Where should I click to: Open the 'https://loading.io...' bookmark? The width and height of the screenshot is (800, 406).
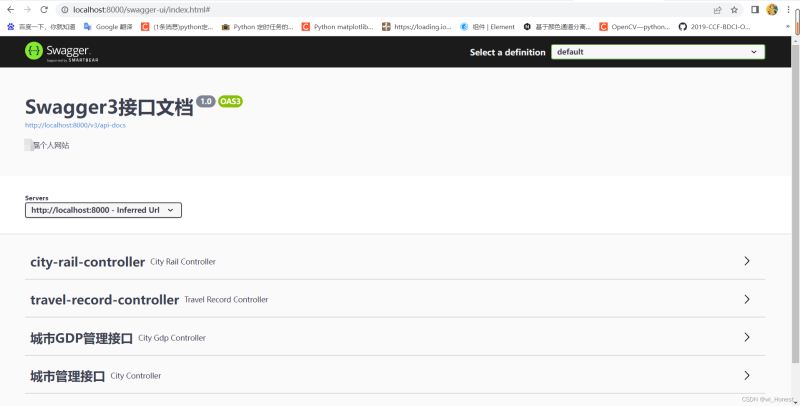[417, 27]
